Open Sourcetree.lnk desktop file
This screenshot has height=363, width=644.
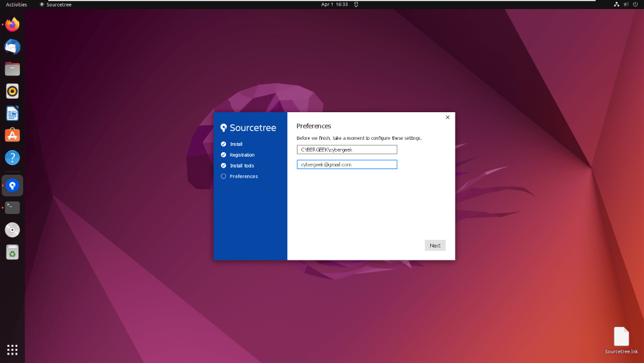(x=621, y=340)
